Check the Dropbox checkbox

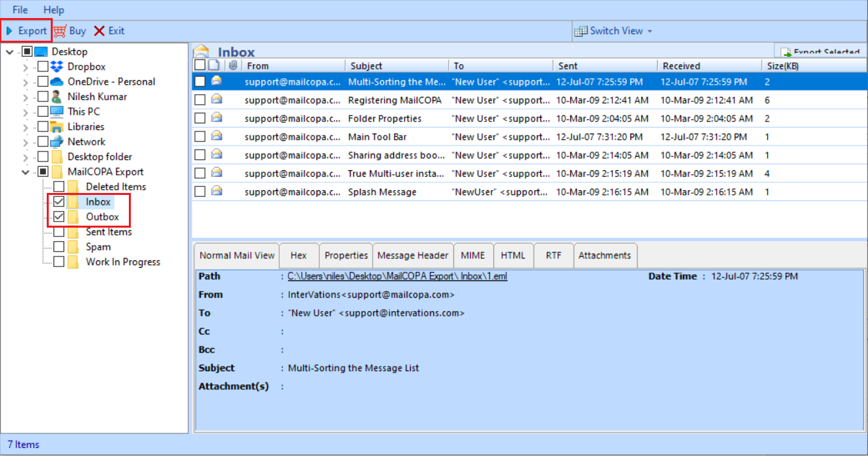(43, 67)
